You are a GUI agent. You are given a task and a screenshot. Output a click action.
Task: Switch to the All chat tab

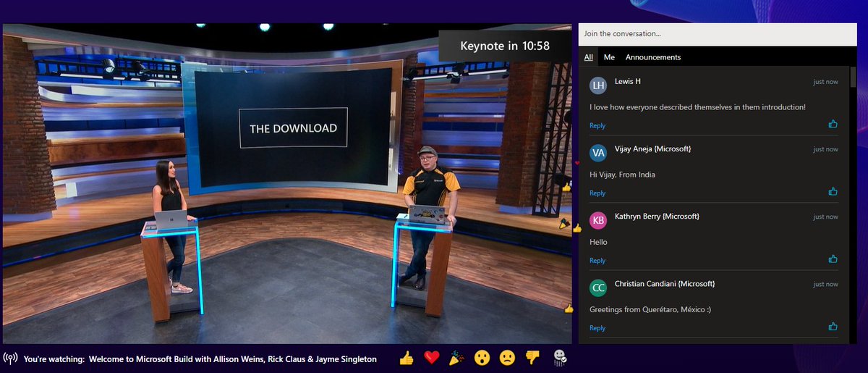pos(589,57)
